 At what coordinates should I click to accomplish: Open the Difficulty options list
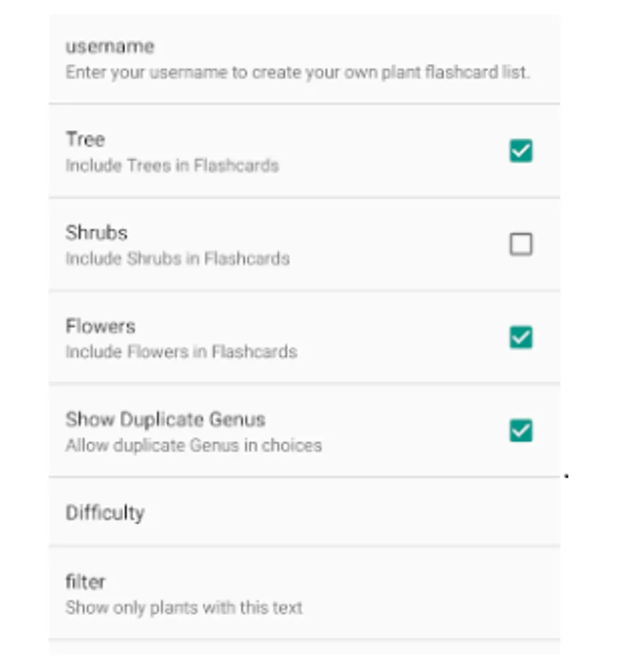[x=105, y=513]
